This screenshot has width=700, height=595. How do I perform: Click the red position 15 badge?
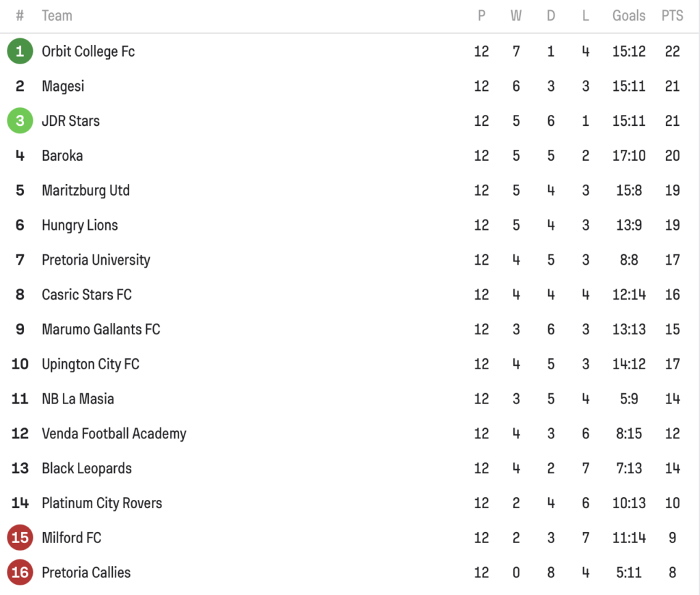pos(20,538)
